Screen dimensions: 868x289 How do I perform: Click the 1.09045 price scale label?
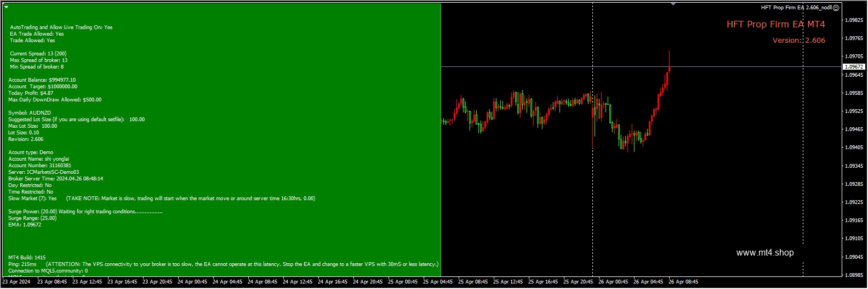point(854,257)
